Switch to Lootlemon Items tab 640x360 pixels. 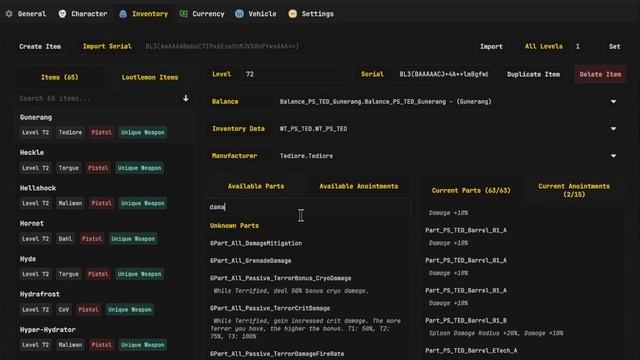click(150, 77)
